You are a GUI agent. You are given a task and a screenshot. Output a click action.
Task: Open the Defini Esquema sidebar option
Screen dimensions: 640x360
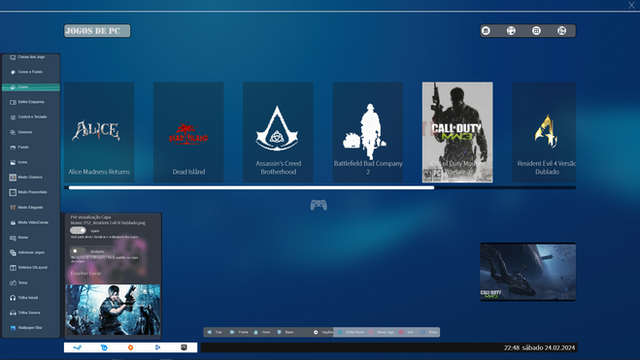tap(31, 102)
